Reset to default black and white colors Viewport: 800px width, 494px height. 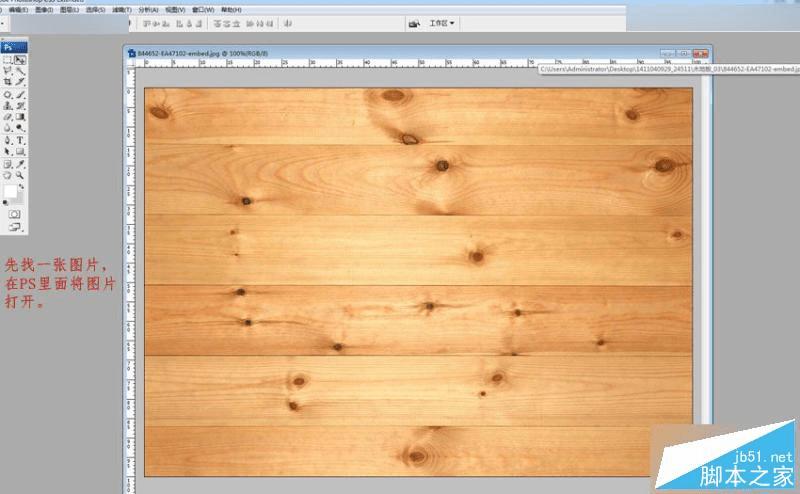pyautogui.click(x=6, y=203)
